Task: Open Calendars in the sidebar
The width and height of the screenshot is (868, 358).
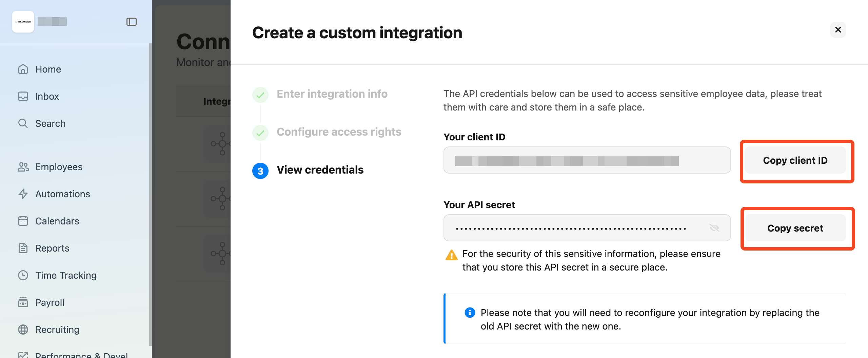Action: (57, 221)
